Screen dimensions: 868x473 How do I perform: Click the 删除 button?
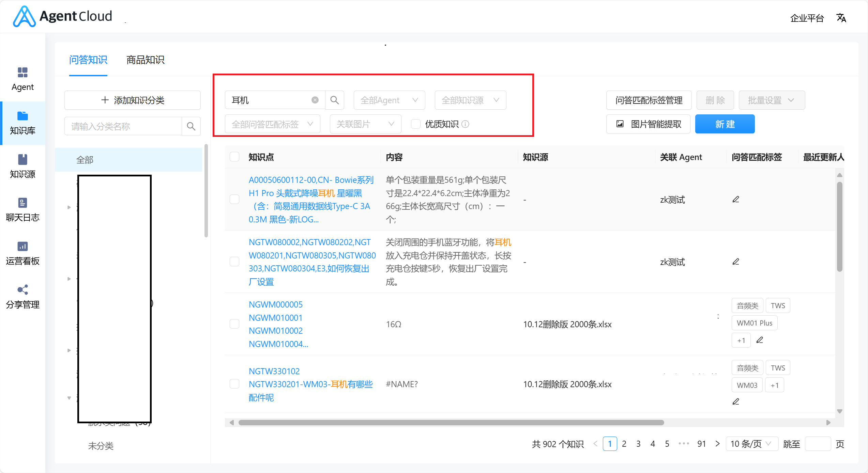[x=715, y=100]
